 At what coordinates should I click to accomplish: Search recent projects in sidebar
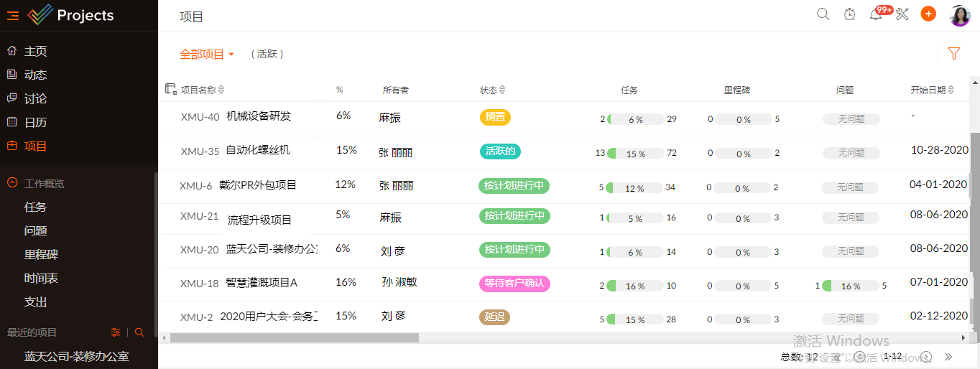click(x=139, y=332)
